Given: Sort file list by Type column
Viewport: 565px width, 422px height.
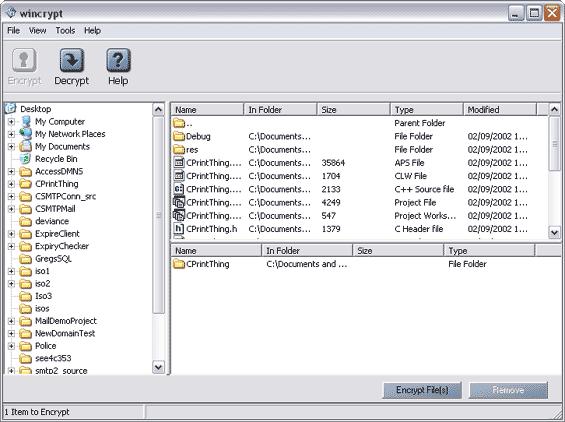Looking at the screenshot, I should (427, 110).
